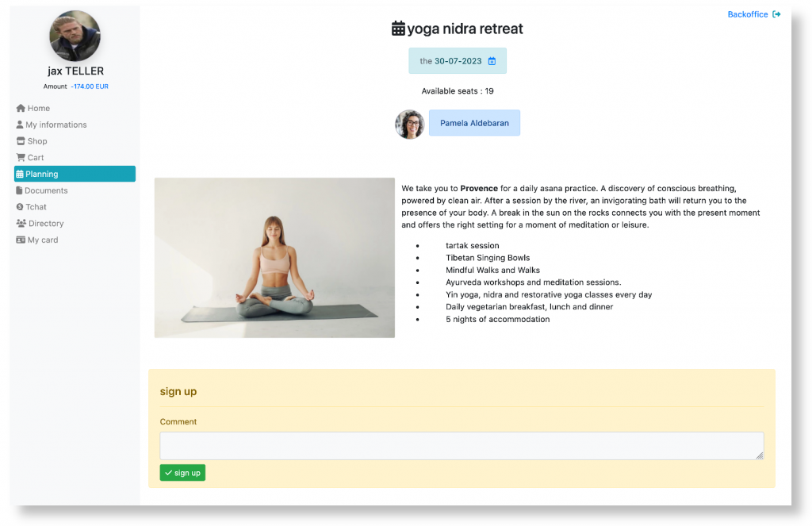Click the My informations person icon
Image resolution: width=812 pixels, height=526 pixels.
pos(20,125)
